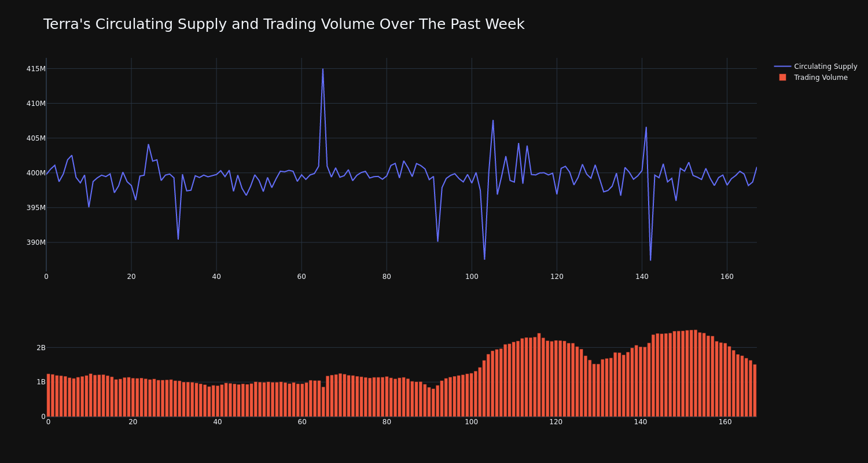
Task: Click the 405M y-axis label
Action: pyautogui.click(x=36, y=138)
